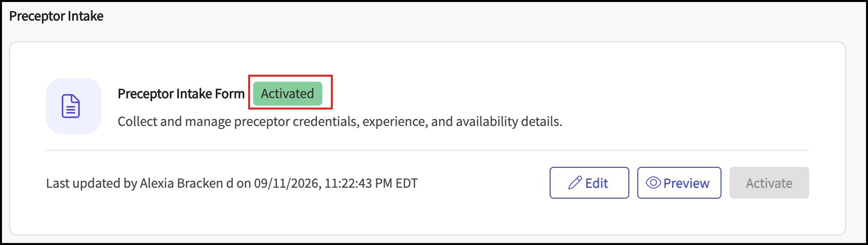Click the Edit label text
868x245 pixels.
(x=596, y=183)
